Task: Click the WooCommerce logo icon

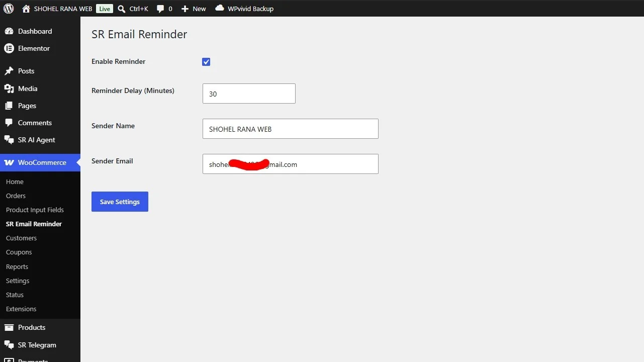Action: (9, 162)
